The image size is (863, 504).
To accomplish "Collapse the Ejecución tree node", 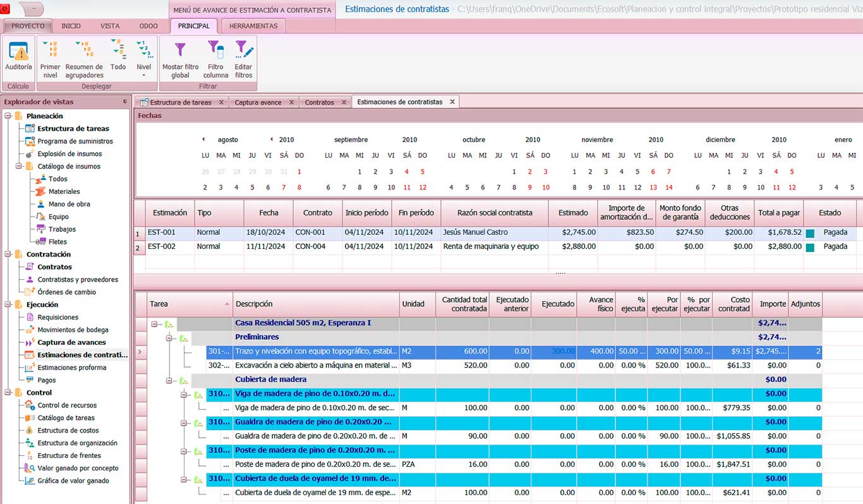I will coord(8,304).
